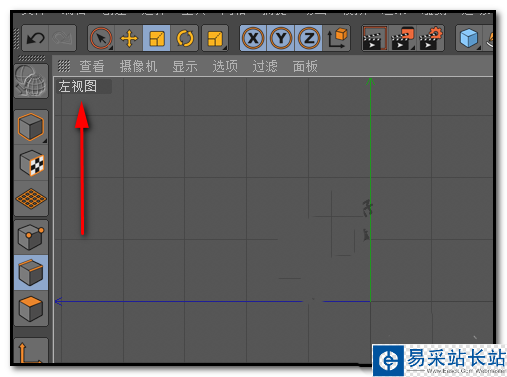
Task: Open the recent tools icon next to Rotate
Action: pyautogui.click(x=215, y=38)
